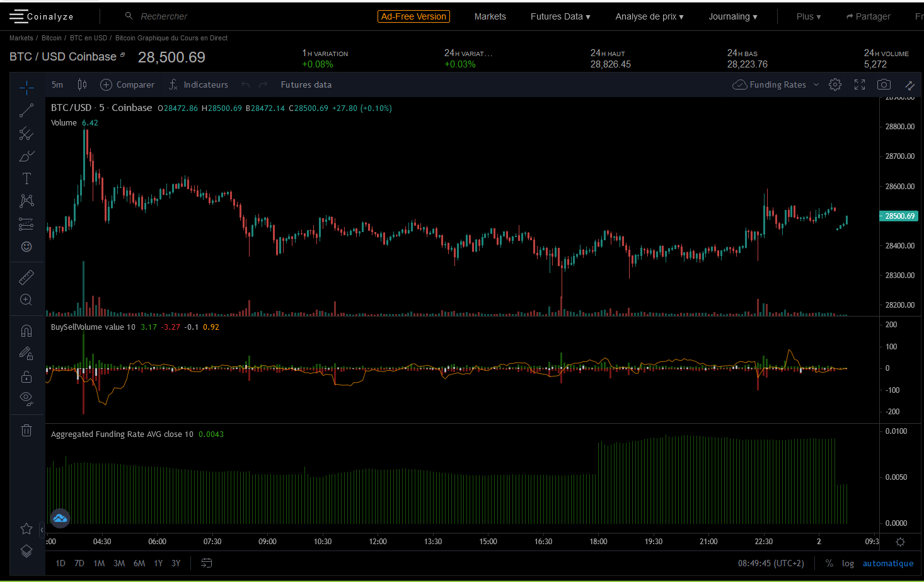Select the pitchfork drawing tool
Screen dimensions: 924x582
pyautogui.click(x=26, y=133)
